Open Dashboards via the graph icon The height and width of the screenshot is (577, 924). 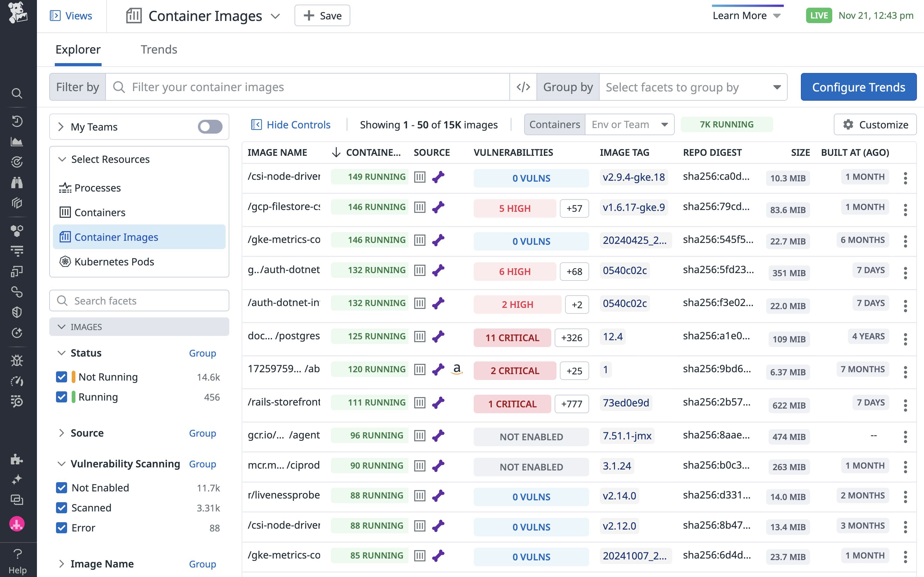pyautogui.click(x=17, y=142)
